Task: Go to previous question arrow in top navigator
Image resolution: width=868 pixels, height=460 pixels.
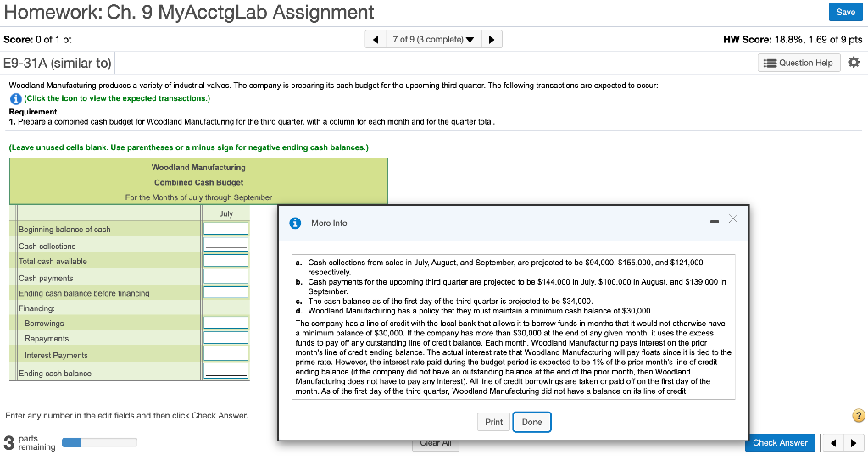Action: [376, 39]
